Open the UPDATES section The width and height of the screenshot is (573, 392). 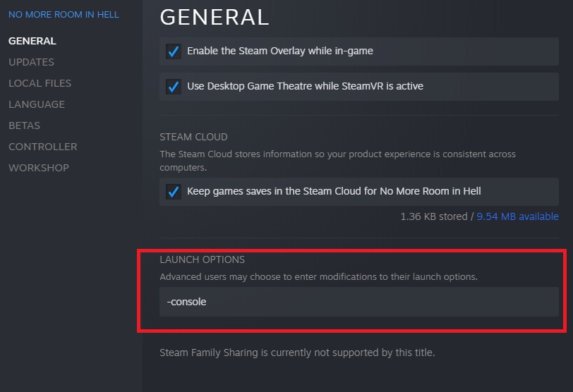pos(31,62)
